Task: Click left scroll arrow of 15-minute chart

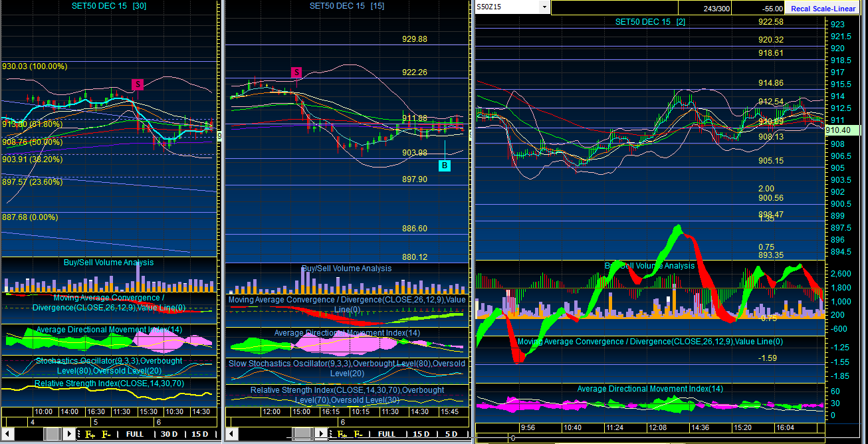Action: pyautogui.click(x=231, y=434)
